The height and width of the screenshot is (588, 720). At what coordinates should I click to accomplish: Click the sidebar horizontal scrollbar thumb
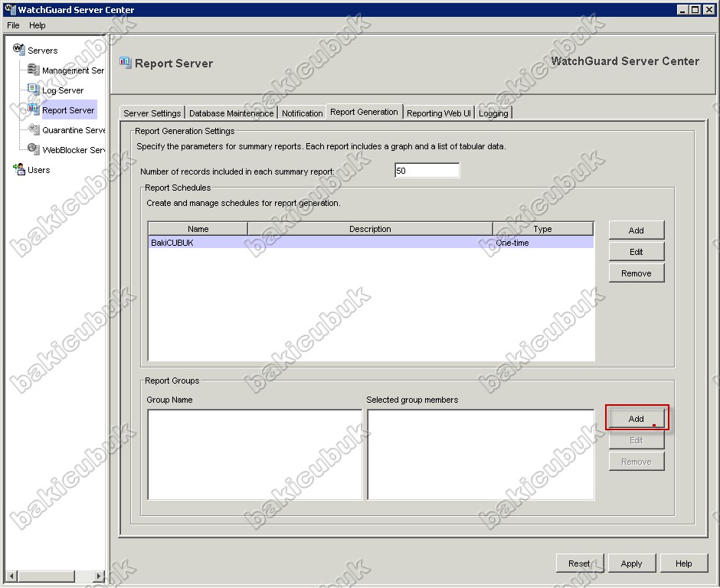[46, 576]
